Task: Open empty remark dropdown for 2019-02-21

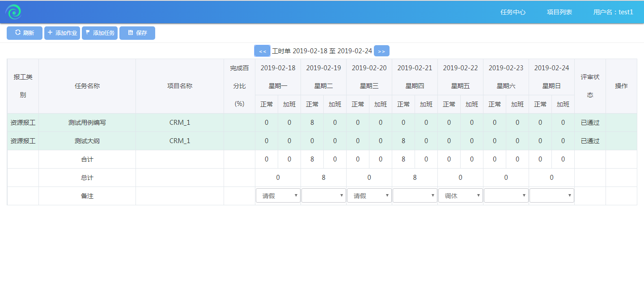Action: tap(415, 195)
